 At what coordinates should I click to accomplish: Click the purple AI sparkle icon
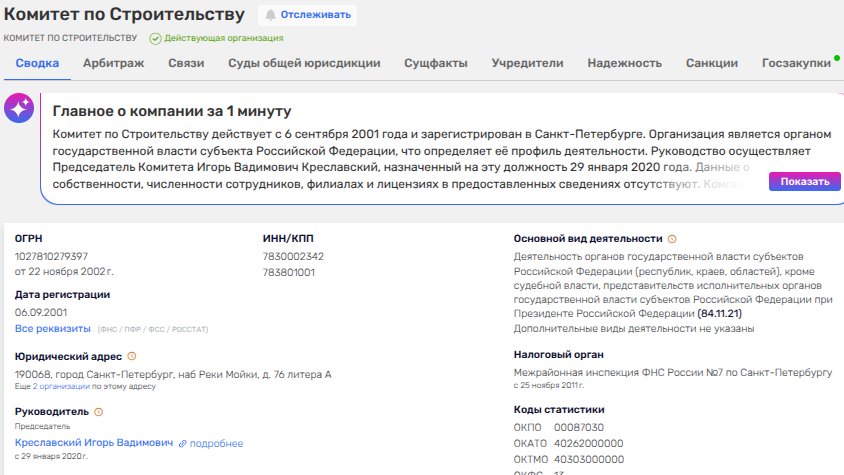click(19, 110)
